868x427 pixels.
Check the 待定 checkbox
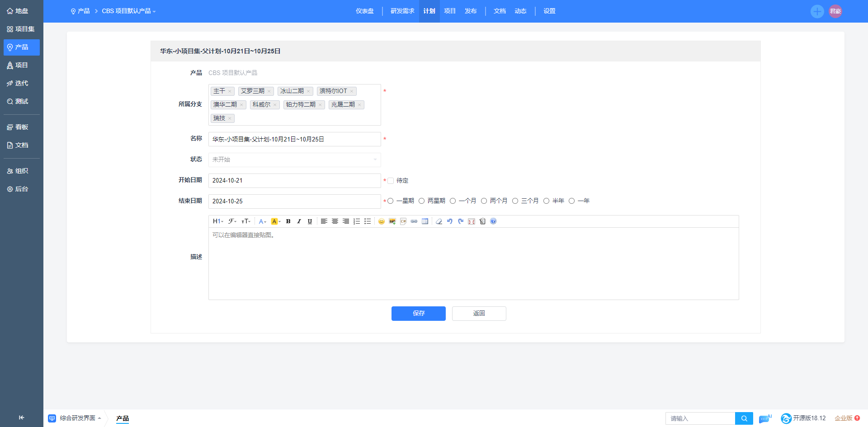(391, 181)
